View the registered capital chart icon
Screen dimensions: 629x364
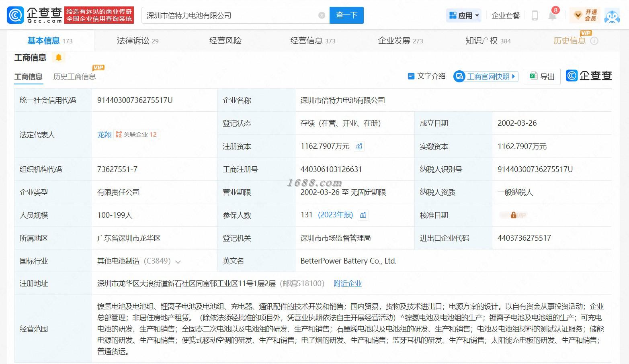point(359,146)
